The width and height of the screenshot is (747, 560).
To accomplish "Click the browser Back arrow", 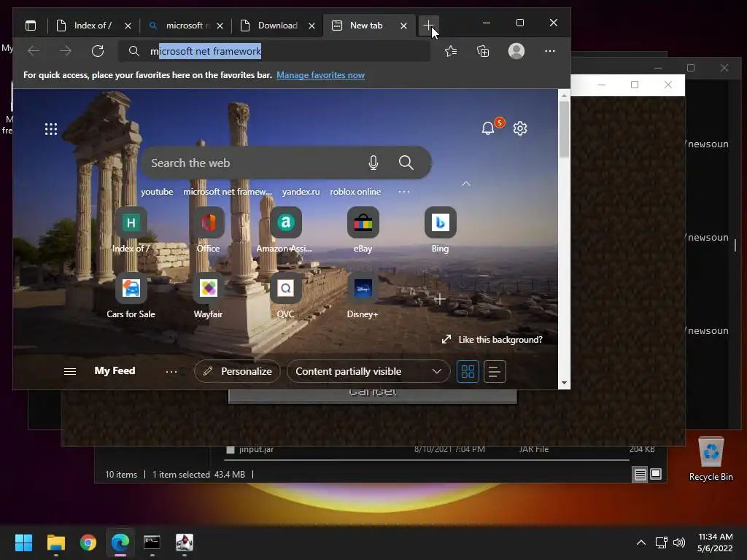I will (x=34, y=51).
